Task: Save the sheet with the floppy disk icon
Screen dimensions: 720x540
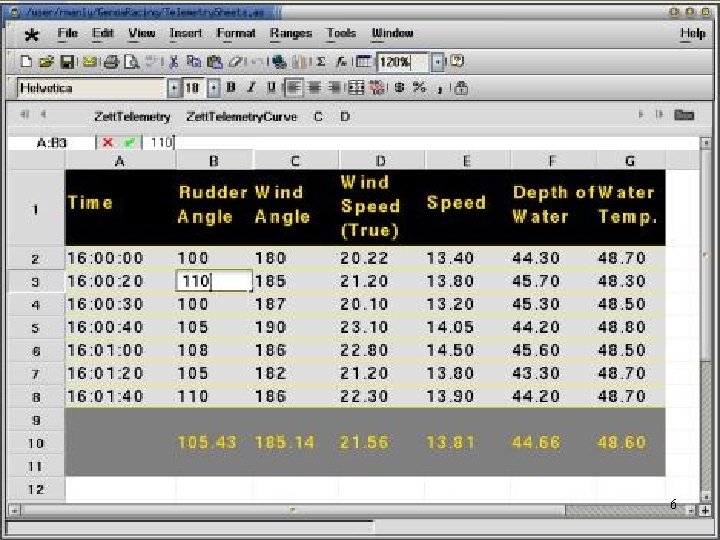Action: click(67, 62)
